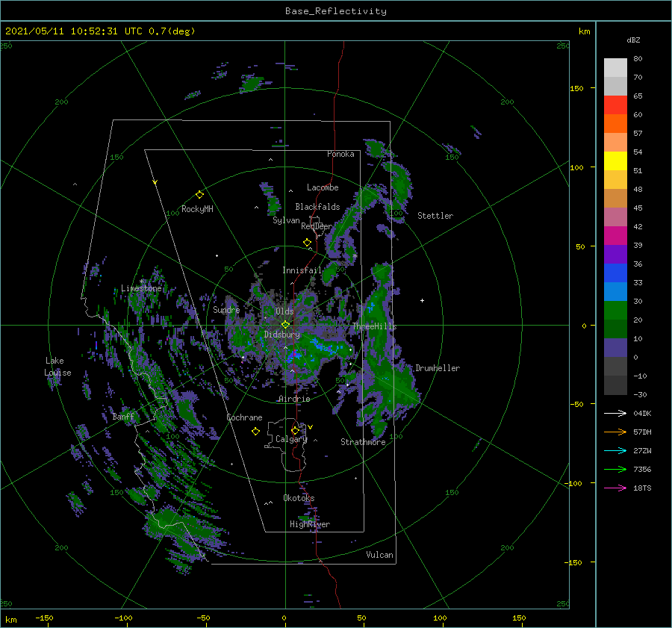Click the orange 57DM arrow in the legend
The width and height of the screenshot is (672, 628).
615,432
